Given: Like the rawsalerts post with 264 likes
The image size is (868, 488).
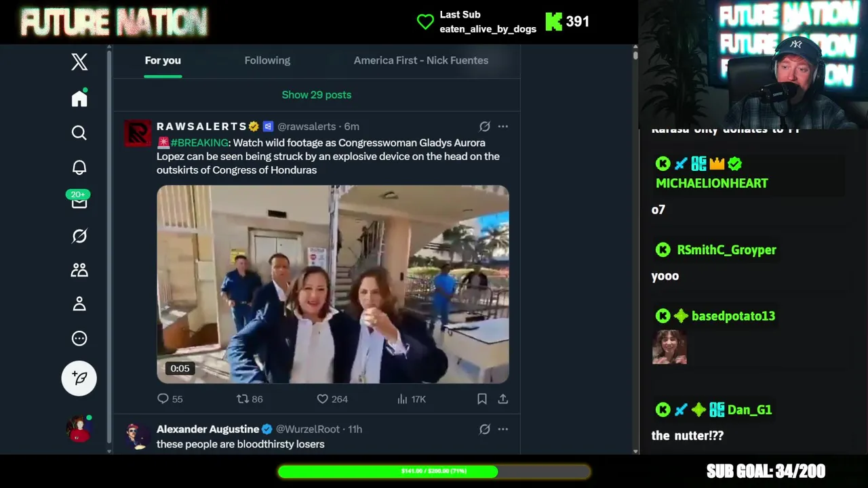Looking at the screenshot, I should pyautogui.click(x=332, y=399).
